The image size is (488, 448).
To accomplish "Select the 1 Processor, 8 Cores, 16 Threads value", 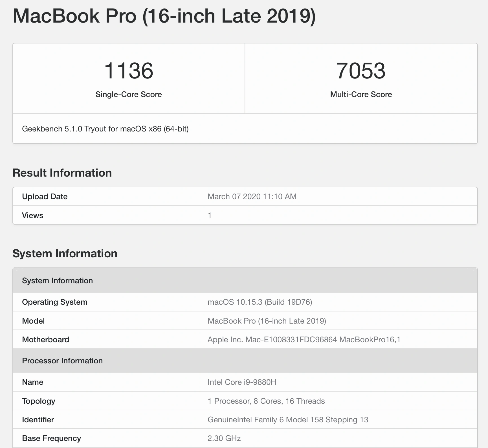I will click(x=266, y=401).
